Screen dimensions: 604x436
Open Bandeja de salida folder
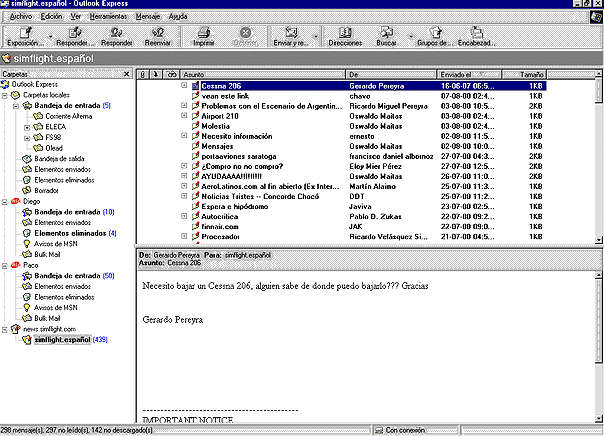[59, 159]
